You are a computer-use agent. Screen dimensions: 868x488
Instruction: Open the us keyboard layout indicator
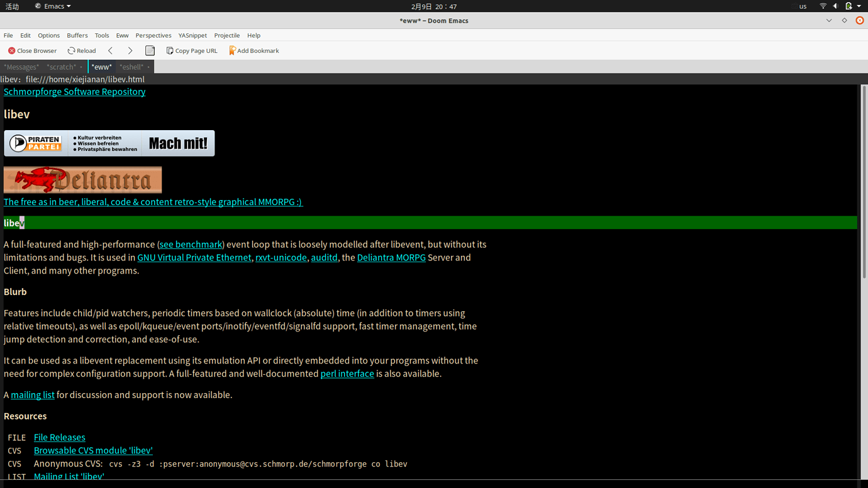click(803, 6)
